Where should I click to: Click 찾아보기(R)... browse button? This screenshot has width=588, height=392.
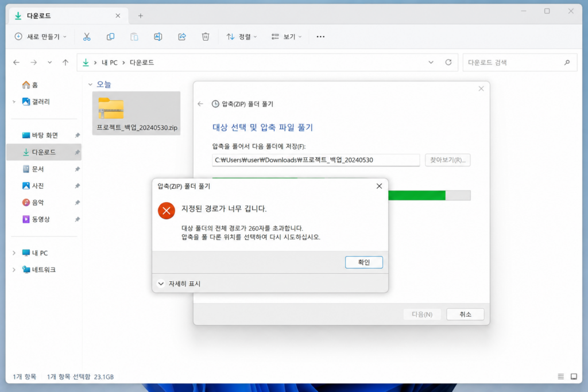pos(448,160)
